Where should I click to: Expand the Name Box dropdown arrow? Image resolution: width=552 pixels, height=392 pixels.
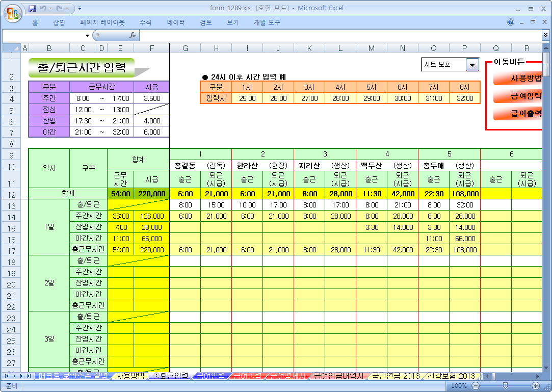(x=87, y=35)
